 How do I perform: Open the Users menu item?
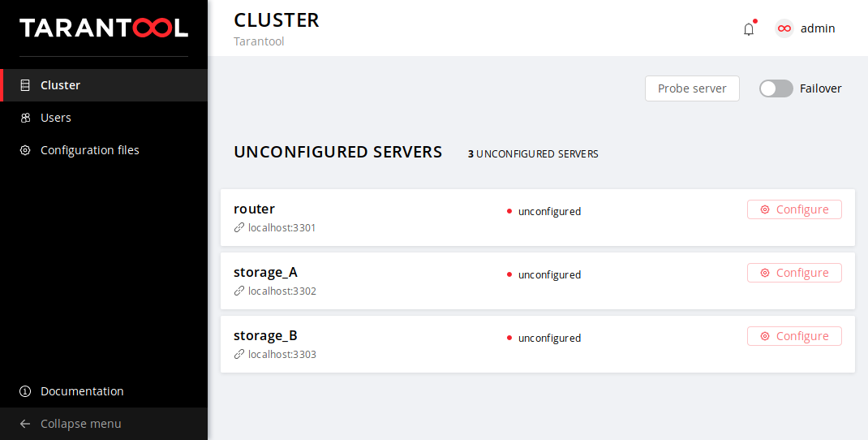[x=56, y=118]
